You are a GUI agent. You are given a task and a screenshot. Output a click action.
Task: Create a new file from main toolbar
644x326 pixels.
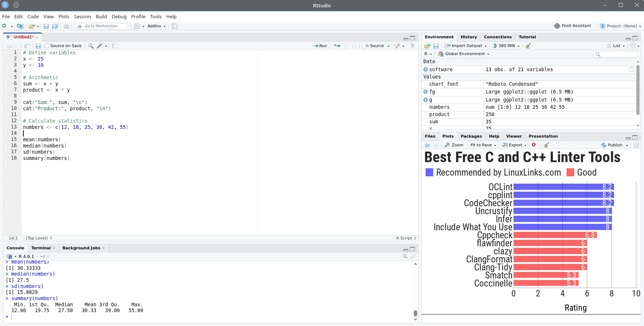[4, 26]
